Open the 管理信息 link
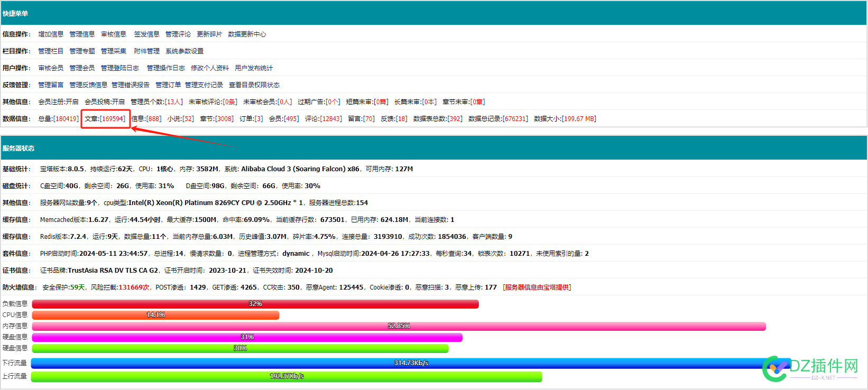 [x=82, y=34]
